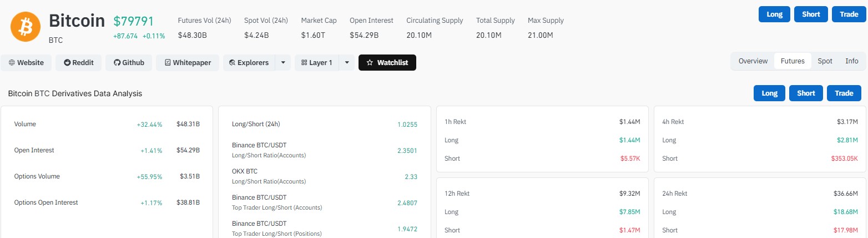Switch to the Spot tab
Image resolution: width=868 pixels, height=238 pixels.
[x=825, y=61]
